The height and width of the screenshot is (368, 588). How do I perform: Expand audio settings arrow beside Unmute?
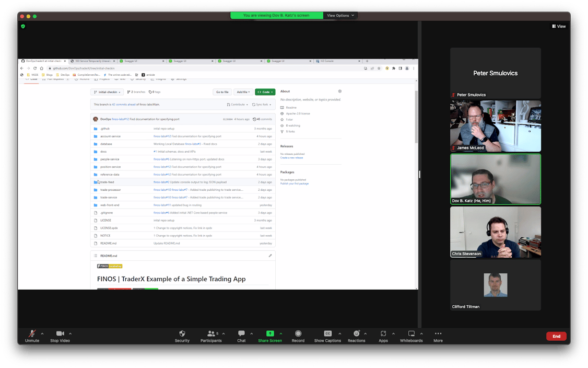coord(42,333)
